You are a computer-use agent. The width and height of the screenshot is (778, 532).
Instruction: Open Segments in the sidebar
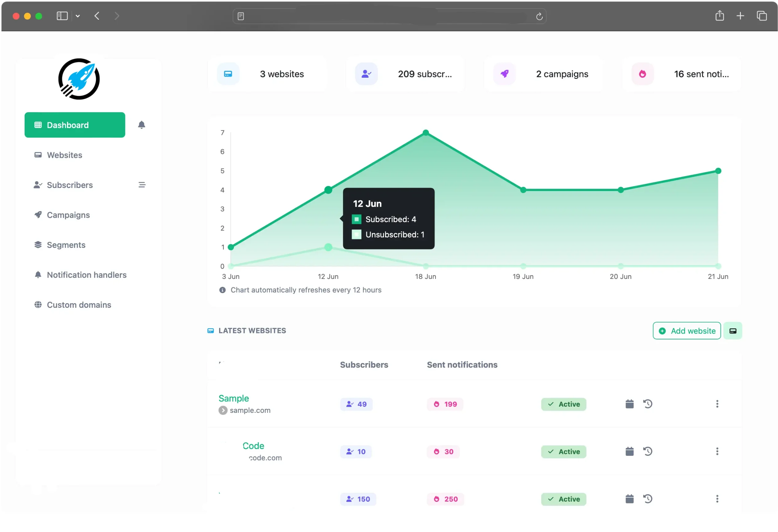coord(60,245)
